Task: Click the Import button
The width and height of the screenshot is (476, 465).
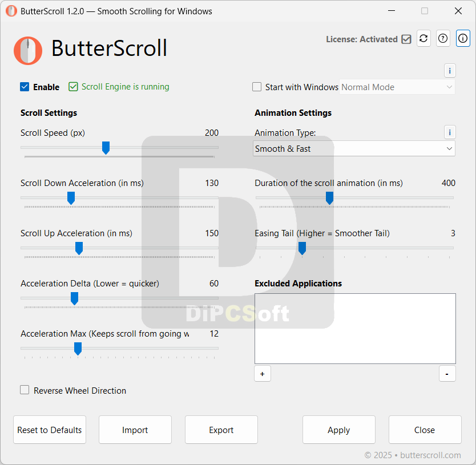Action: 135,430
